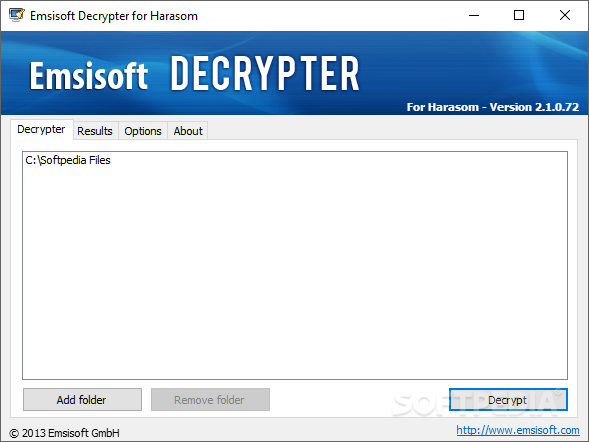Maximize the Emsisoft Decrypter window
The height and width of the screenshot is (442, 589).
519,15
